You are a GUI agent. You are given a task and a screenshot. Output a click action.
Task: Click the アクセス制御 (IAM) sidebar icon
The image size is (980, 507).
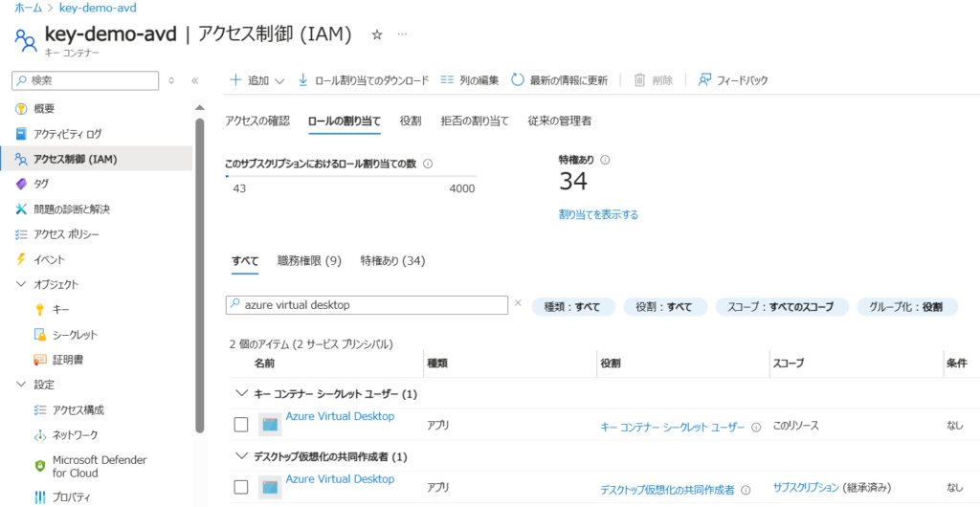pyautogui.click(x=22, y=159)
